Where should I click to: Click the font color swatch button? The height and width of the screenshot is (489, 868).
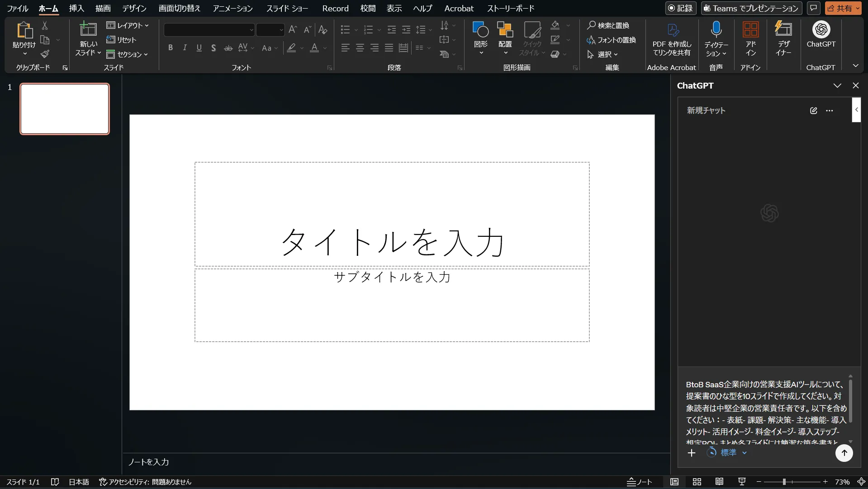point(314,47)
